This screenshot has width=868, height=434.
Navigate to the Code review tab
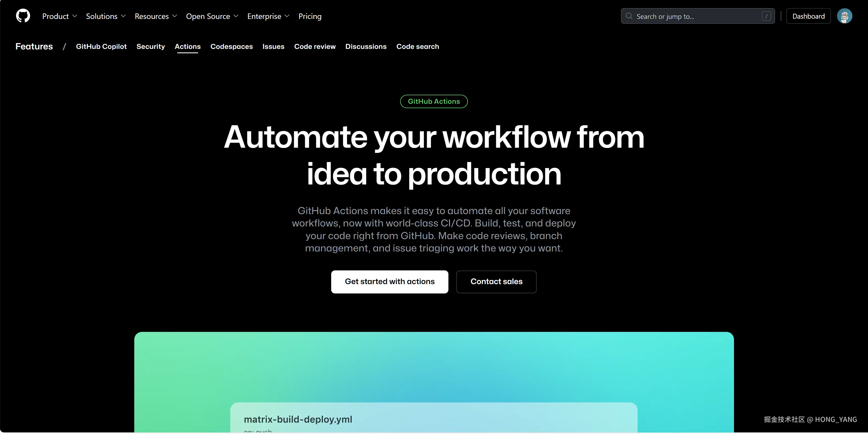(x=315, y=46)
